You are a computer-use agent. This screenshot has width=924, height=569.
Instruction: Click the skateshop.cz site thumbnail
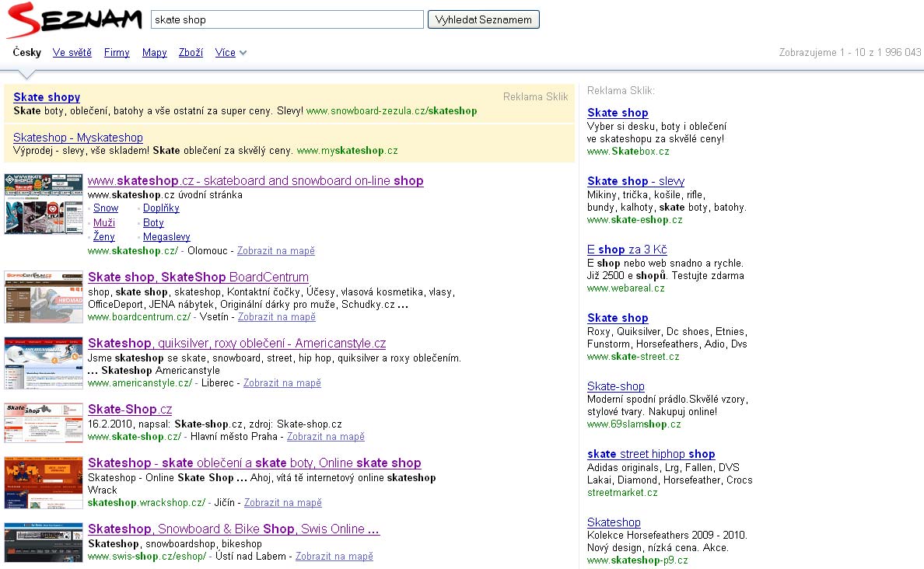tap(44, 204)
